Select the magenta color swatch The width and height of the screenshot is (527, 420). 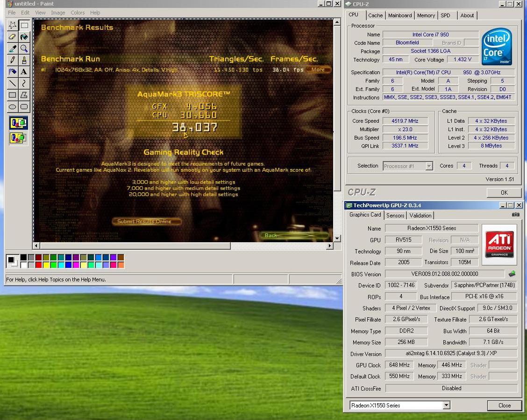coord(76,265)
